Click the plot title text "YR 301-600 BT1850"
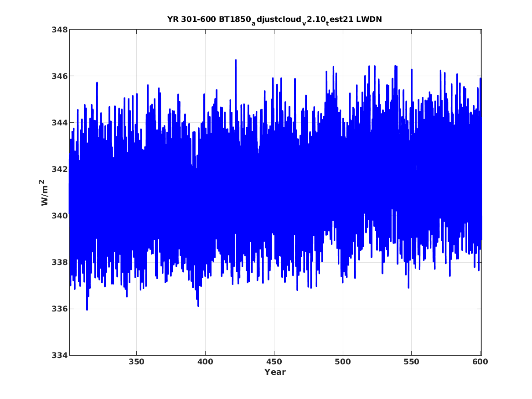This screenshot has height=399, width=532. click(x=209, y=19)
